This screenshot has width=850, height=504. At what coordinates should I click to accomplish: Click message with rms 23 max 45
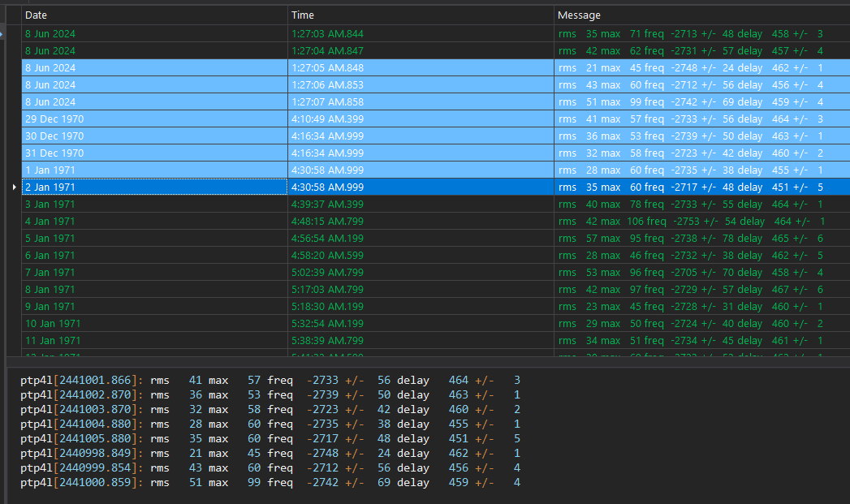(702, 307)
